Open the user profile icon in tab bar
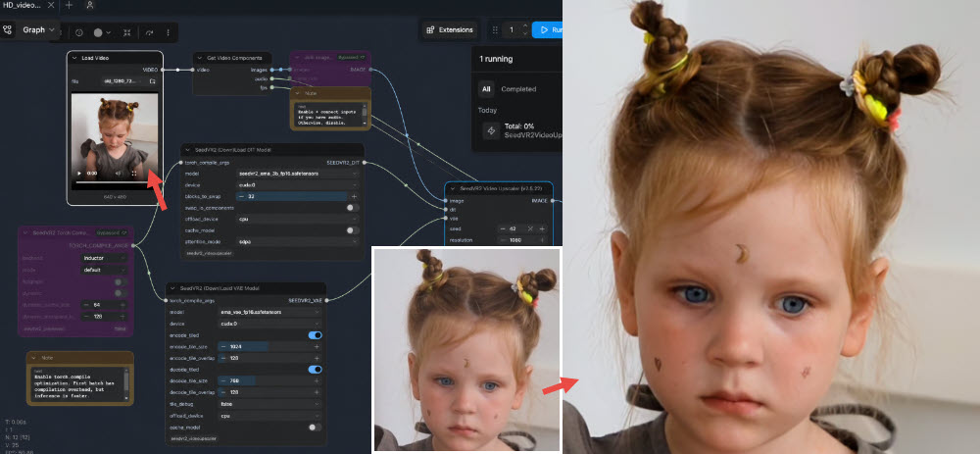This screenshot has width=980, height=454. point(90,5)
